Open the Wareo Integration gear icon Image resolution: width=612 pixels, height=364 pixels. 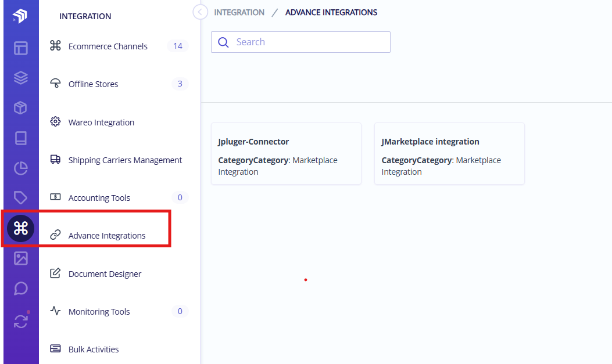[55, 122]
